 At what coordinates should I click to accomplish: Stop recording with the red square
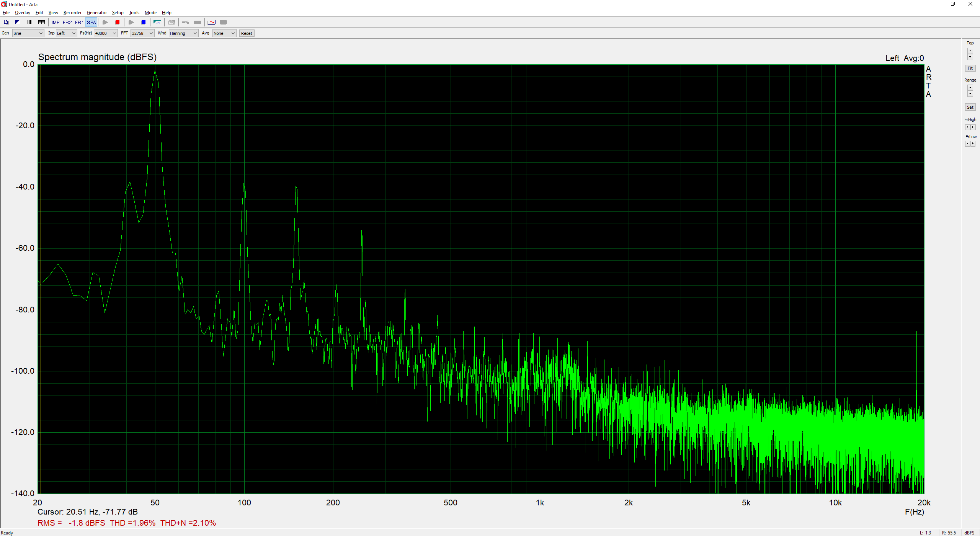tap(118, 22)
